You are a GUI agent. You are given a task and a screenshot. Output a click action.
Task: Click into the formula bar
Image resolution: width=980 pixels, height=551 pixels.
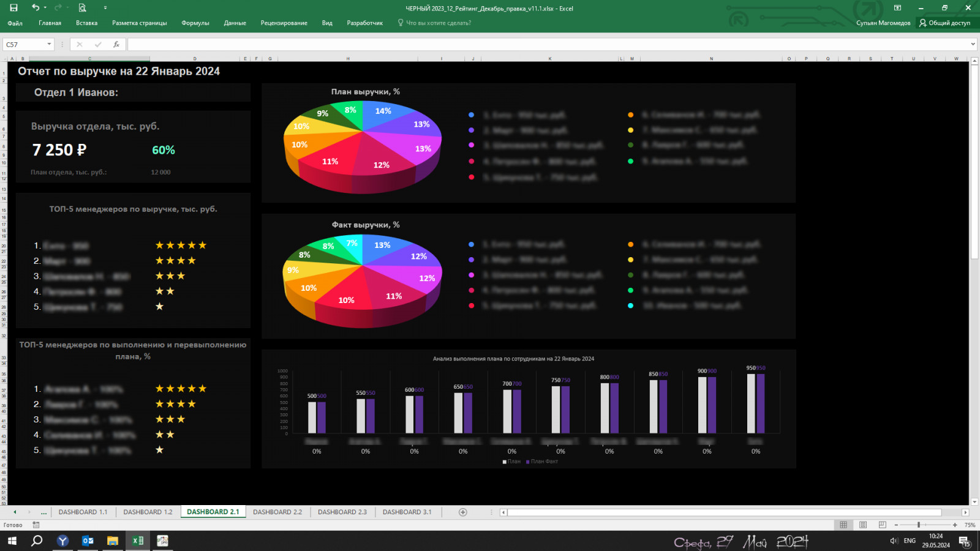point(548,45)
